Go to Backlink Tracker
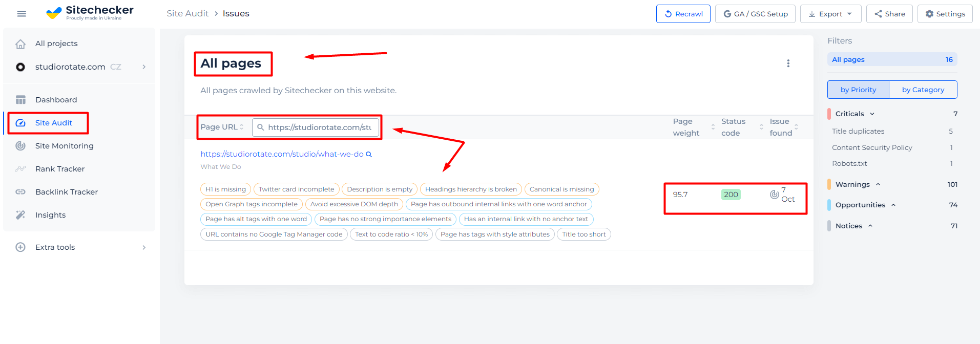980x344 pixels. pos(67,192)
